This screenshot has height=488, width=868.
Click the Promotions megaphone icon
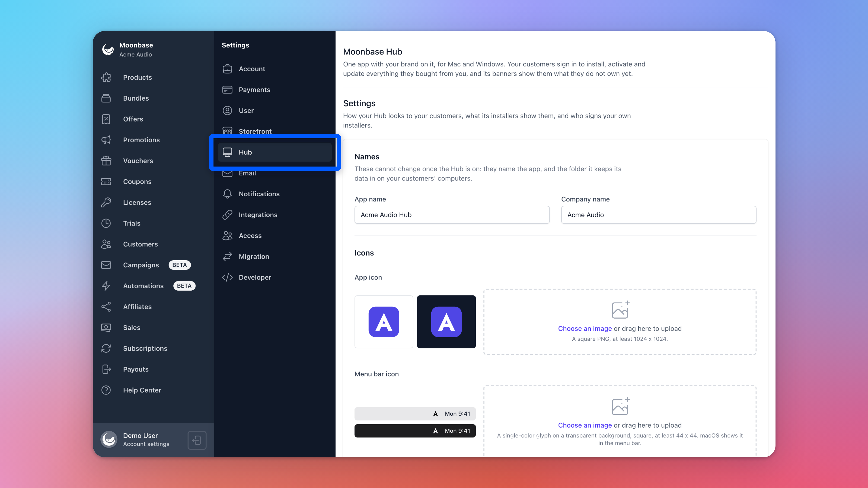(x=106, y=140)
